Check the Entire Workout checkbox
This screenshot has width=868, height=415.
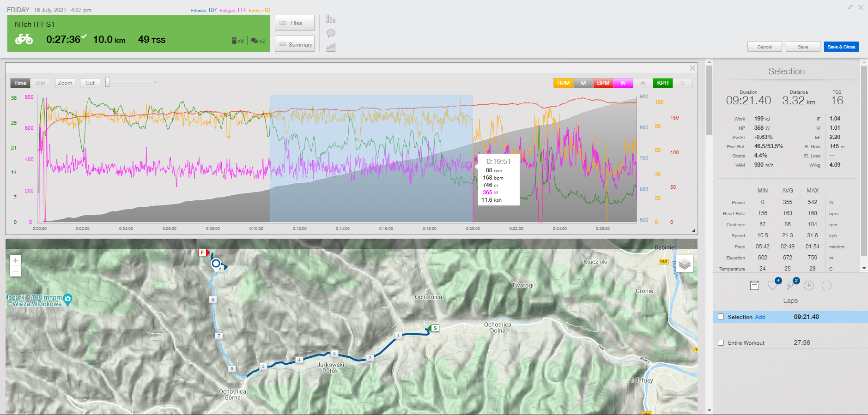[x=721, y=343]
